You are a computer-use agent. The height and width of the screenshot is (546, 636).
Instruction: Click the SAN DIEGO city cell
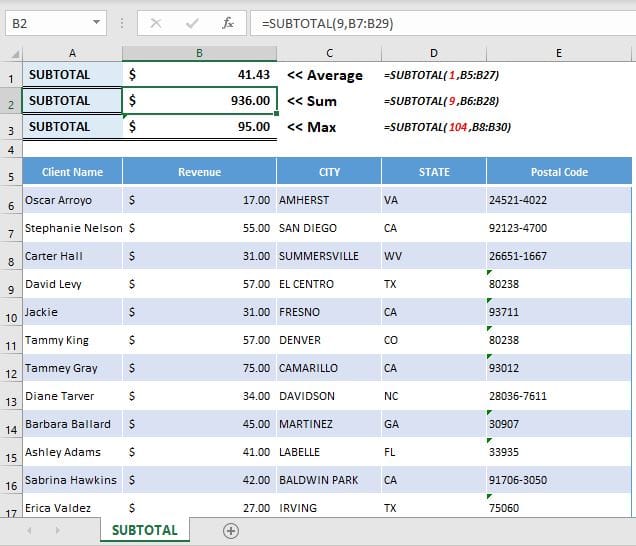[x=329, y=228]
